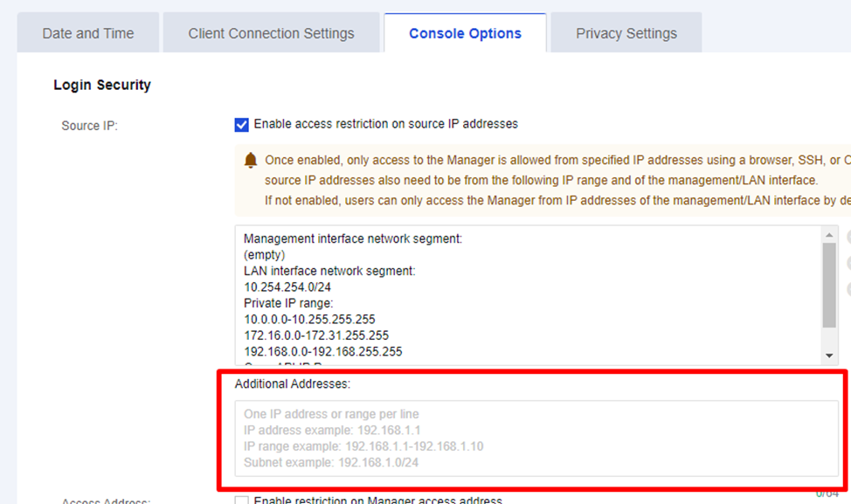The height and width of the screenshot is (504, 851).
Task: Check Enable restriction on Manager access address
Action: pyautogui.click(x=241, y=501)
